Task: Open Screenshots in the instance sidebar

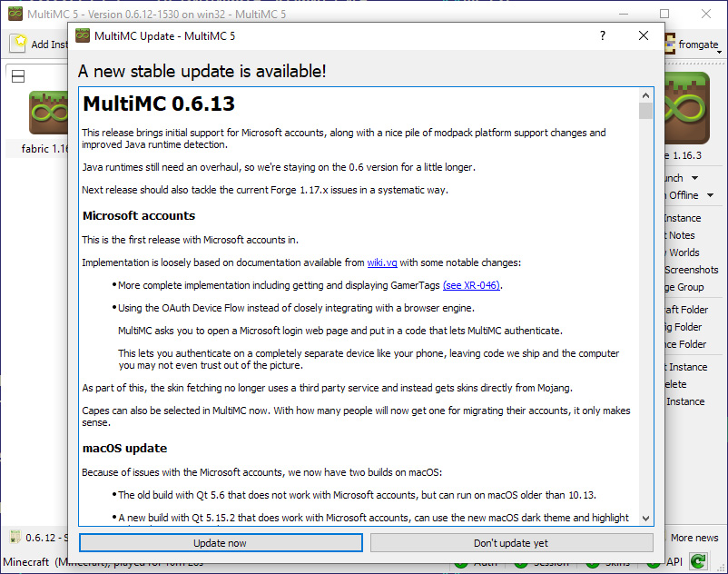Action: pyautogui.click(x=691, y=270)
